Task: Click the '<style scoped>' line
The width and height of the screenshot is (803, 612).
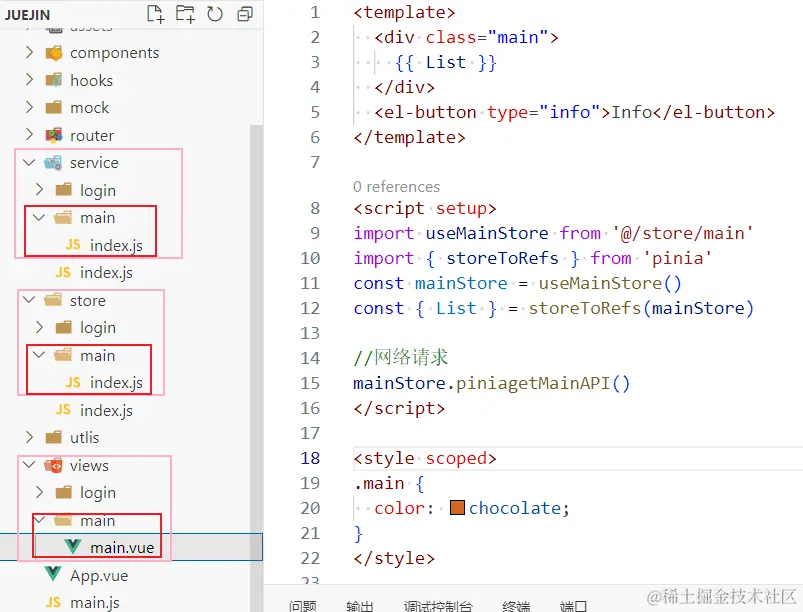Action: [x=425, y=458]
